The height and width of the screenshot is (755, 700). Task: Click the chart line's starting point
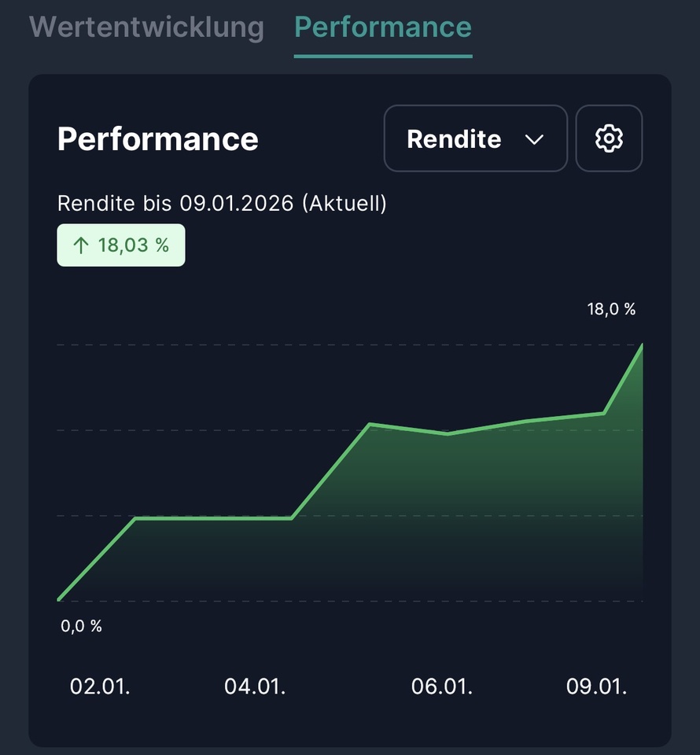59,599
